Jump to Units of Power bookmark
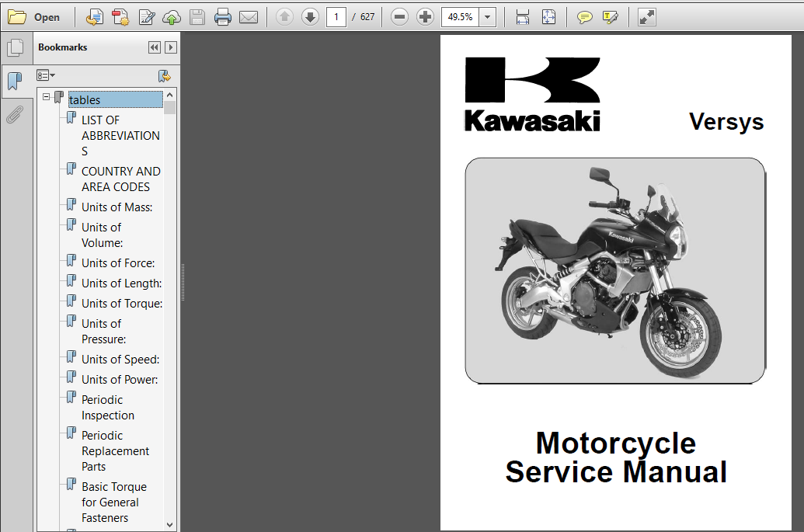Viewport: 804px width, 532px height. [120, 379]
